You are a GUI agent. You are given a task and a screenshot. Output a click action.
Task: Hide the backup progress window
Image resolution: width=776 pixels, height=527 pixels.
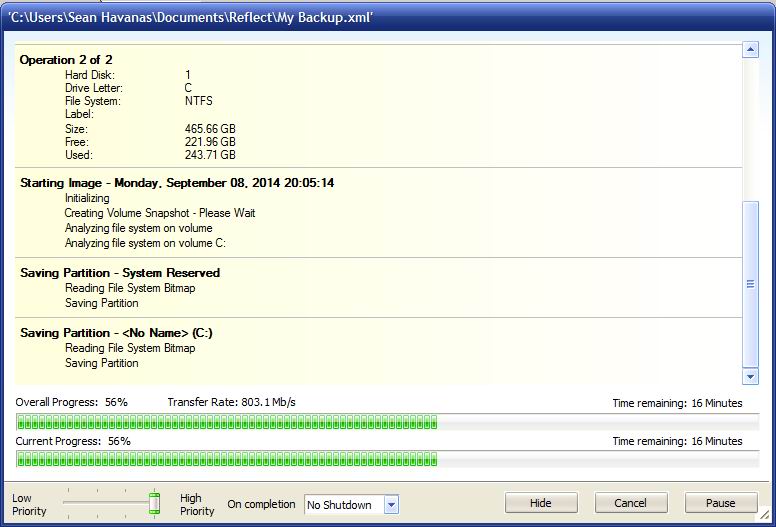[540, 503]
